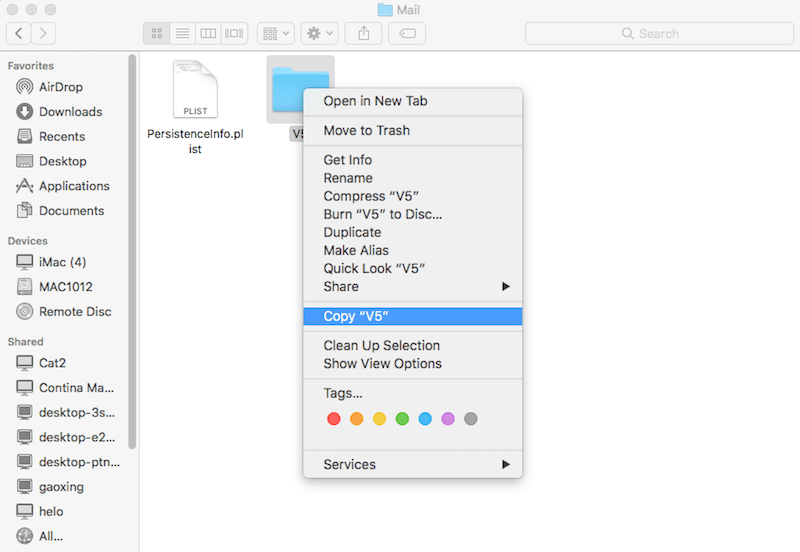Switch to Cover Flow view
Screen dimensions: 800x552
coord(235,33)
